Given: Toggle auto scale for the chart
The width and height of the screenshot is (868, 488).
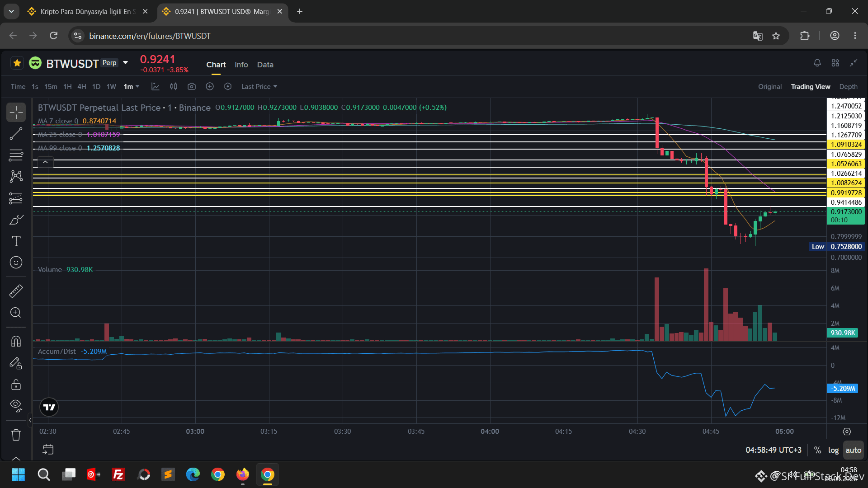Looking at the screenshot, I should pos(853,450).
